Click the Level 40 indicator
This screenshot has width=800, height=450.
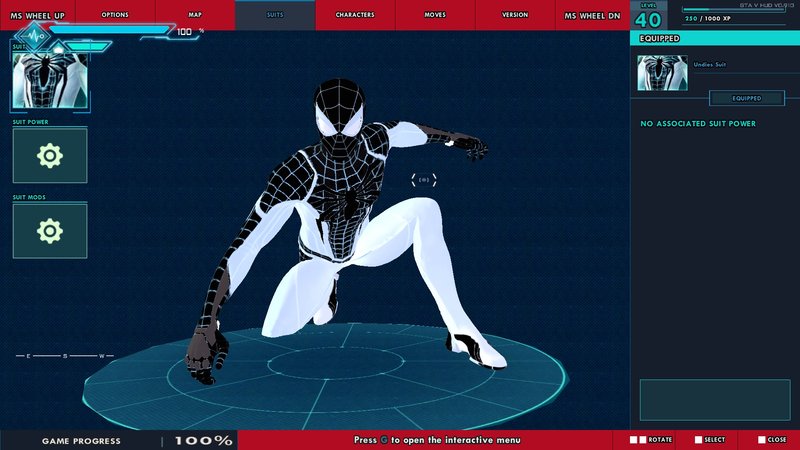pyautogui.click(x=648, y=16)
